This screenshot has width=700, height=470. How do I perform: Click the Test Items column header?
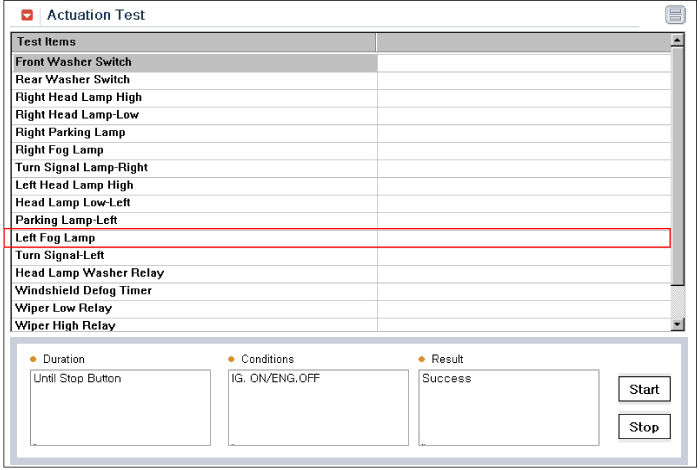pyautogui.click(x=194, y=42)
